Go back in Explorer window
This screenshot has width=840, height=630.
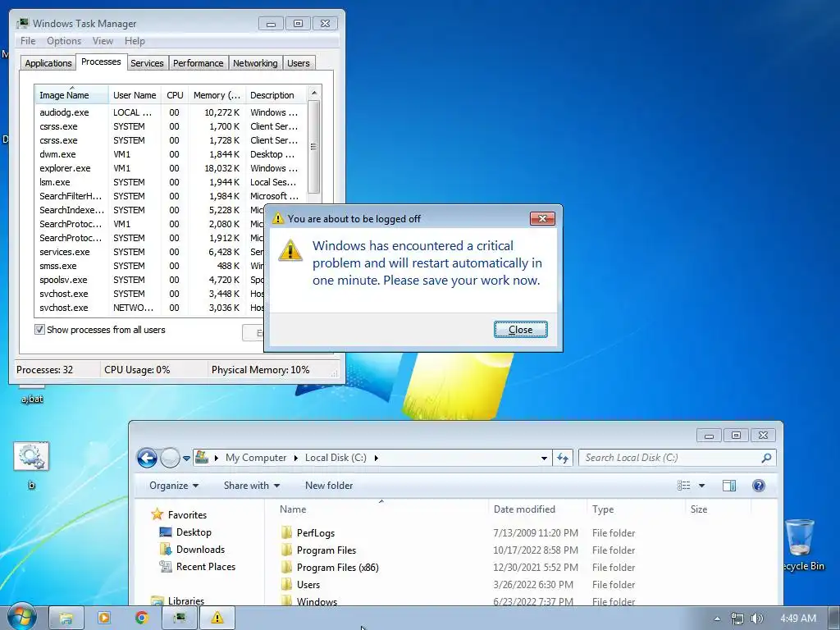coord(148,458)
